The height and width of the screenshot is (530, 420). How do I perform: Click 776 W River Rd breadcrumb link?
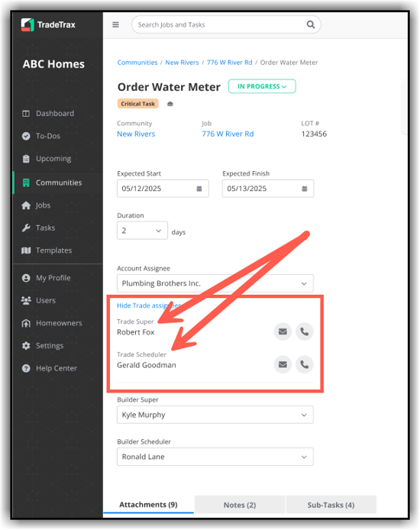(229, 63)
